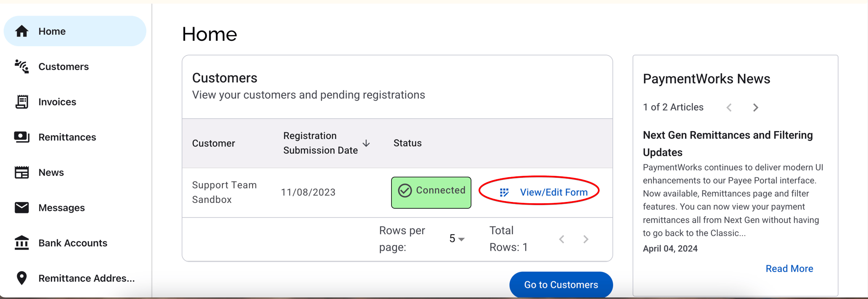The width and height of the screenshot is (868, 299).
Task: Click the next-page chevron in the customers table
Action: (585, 239)
